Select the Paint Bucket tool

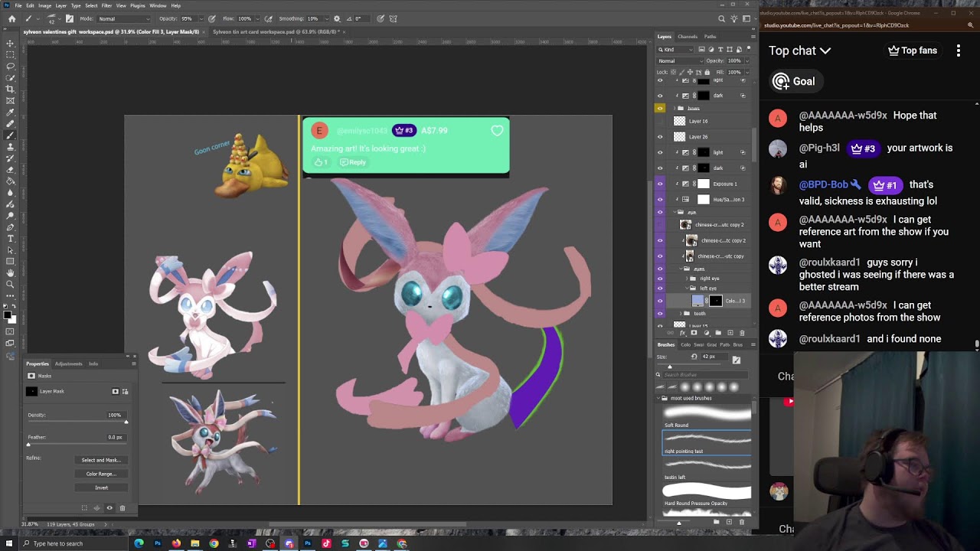point(11,181)
